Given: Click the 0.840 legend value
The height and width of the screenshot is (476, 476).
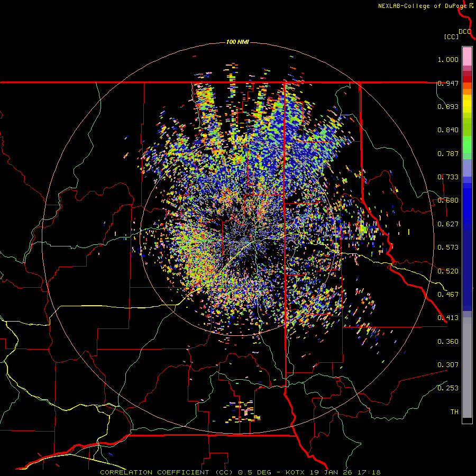Looking at the screenshot, I should 448,130.
